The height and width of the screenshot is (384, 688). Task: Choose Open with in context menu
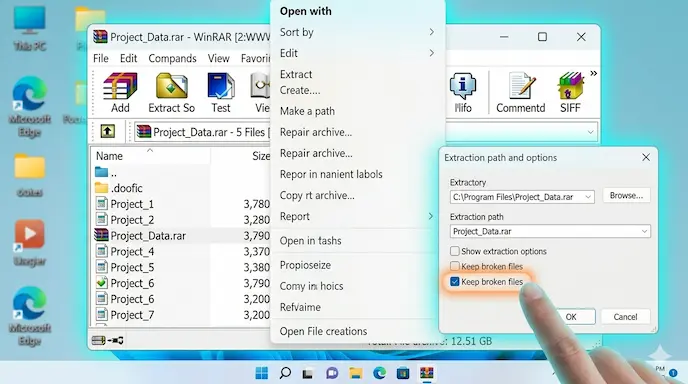(x=306, y=11)
